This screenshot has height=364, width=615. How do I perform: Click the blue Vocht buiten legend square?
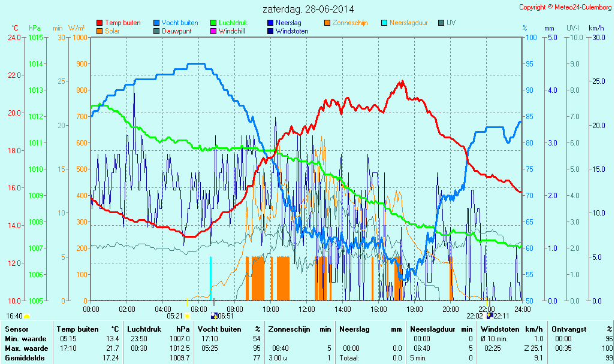point(156,23)
